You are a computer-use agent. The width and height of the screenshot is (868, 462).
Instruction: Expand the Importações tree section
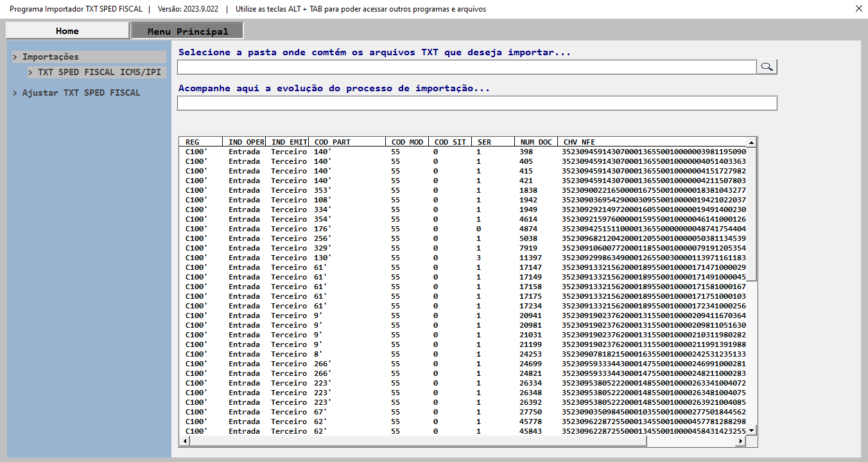50,57
